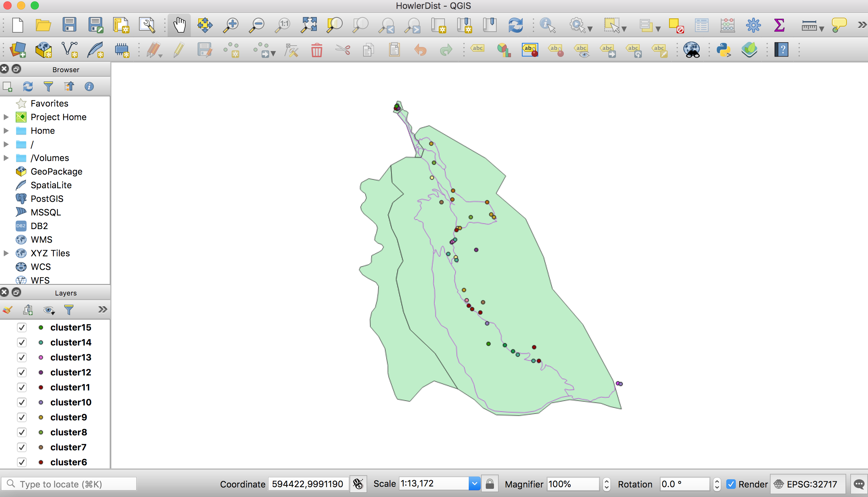Click the Deselect Features icon
The image size is (868, 497).
click(676, 25)
